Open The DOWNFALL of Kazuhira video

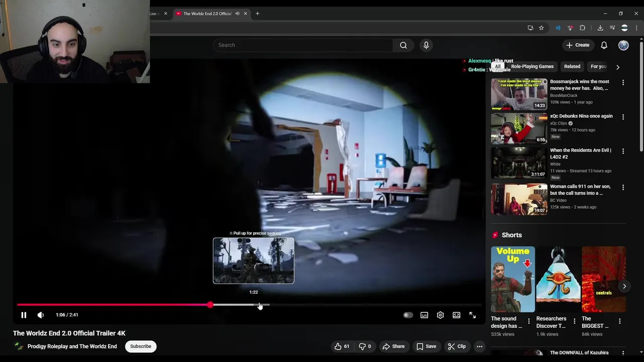(579, 353)
